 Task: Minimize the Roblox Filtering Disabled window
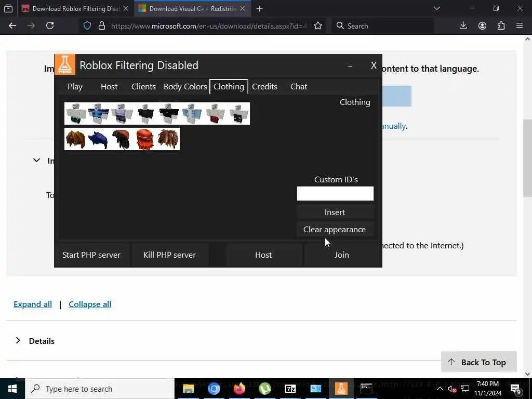pyautogui.click(x=350, y=65)
